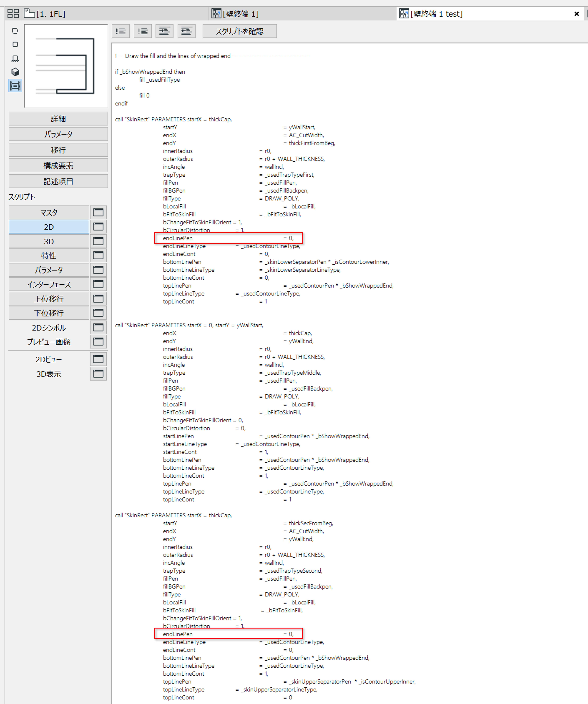
Task: Close the 壁終端 1 test tab
Action: (x=577, y=14)
